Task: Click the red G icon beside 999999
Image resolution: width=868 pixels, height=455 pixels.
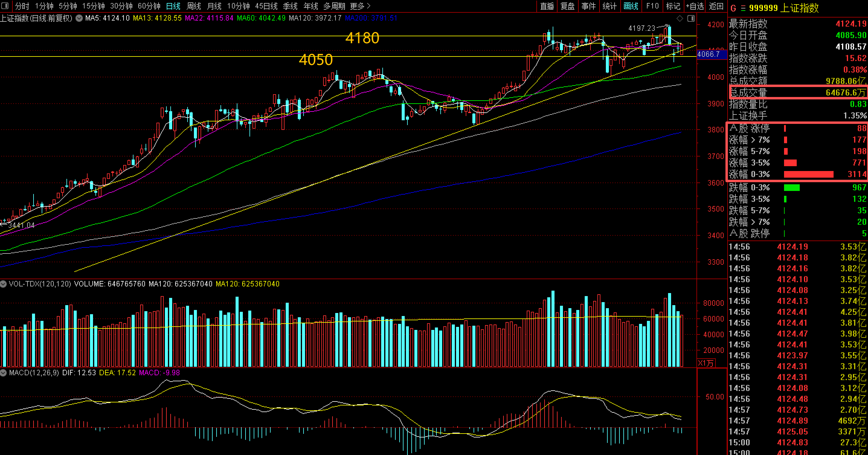Action: [733, 8]
